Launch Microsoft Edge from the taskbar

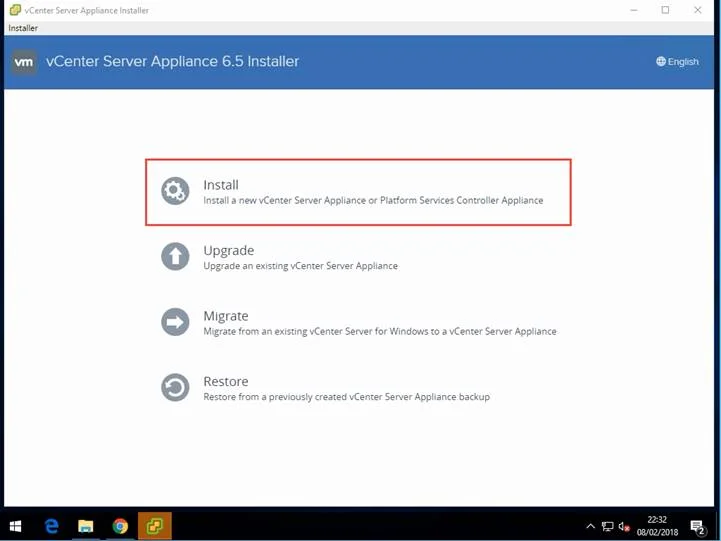[52, 526]
